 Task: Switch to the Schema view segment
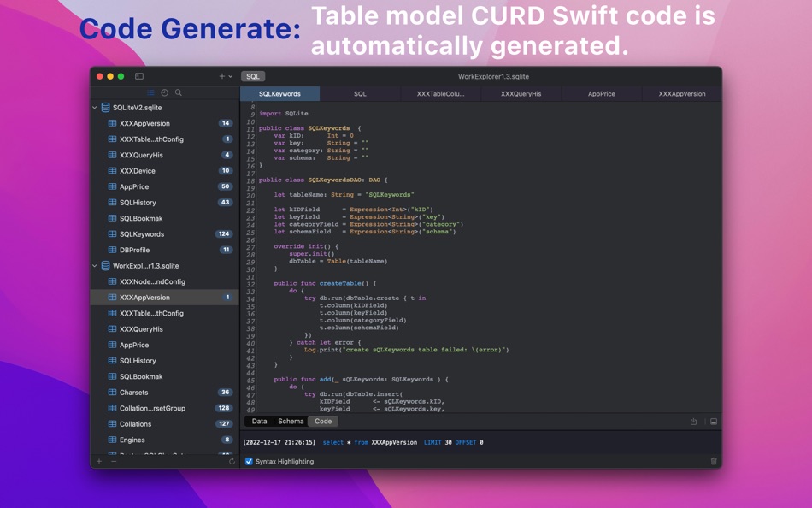tap(291, 422)
